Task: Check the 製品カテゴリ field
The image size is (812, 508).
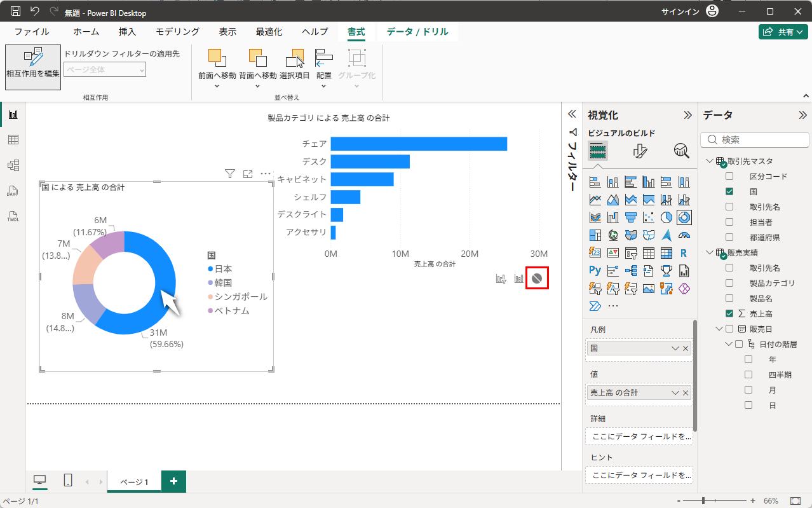Action: pos(729,283)
